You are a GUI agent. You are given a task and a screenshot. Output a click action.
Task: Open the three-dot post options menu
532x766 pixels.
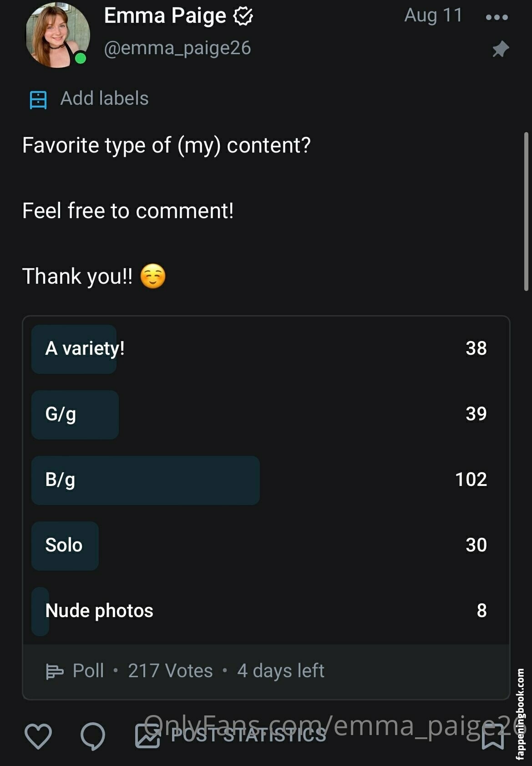[x=497, y=17]
